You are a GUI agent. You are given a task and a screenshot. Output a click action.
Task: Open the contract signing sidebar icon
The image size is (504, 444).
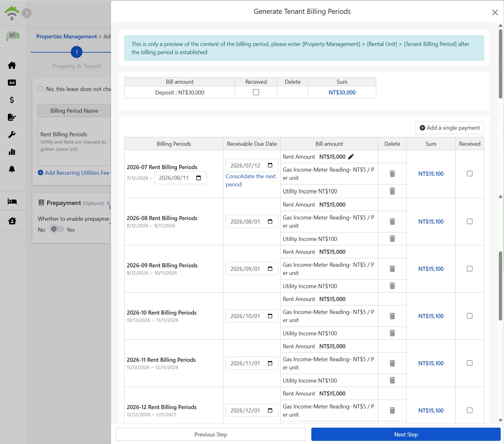12,117
